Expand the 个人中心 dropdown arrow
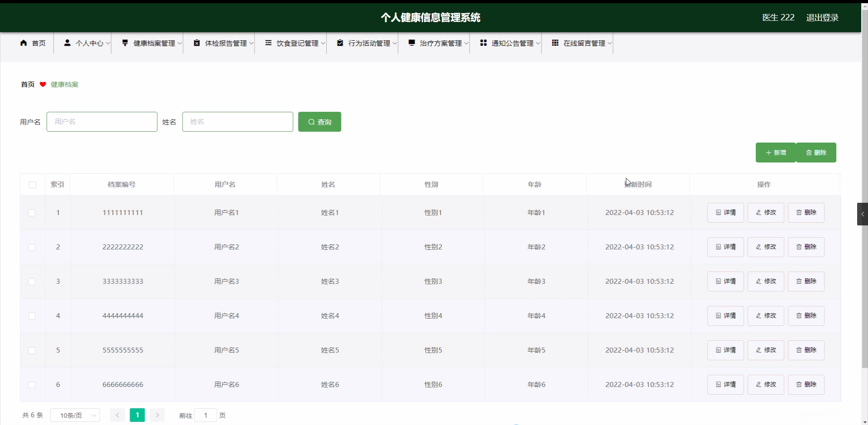 coord(108,43)
